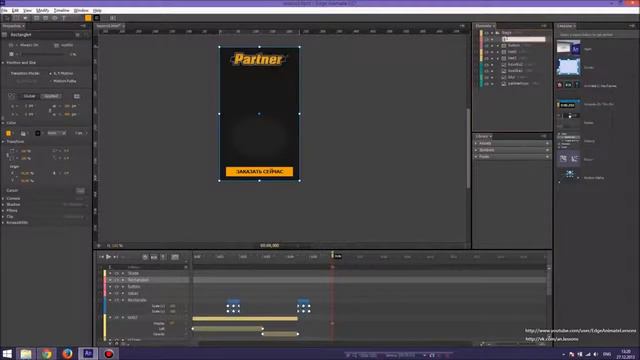Expand the Corners section

(x=3, y=198)
